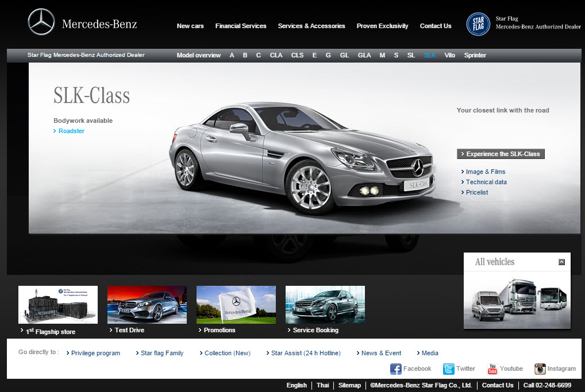
Task: Open the Technical data link
Action: pos(486,182)
